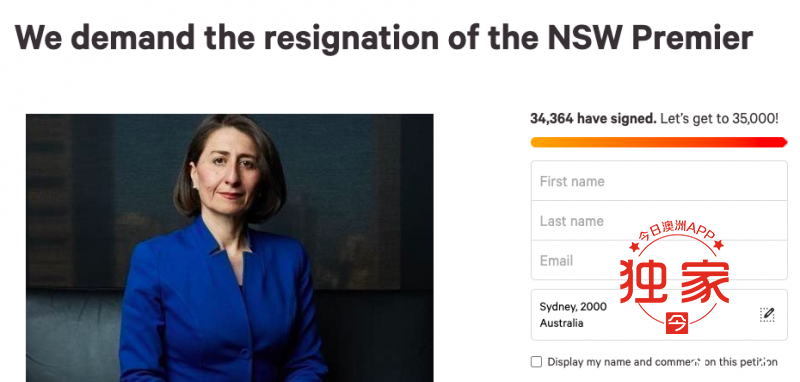Click the 'Display my name and comment' label
The width and height of the screenshot is (800, 382).
(x=662, y=362)
